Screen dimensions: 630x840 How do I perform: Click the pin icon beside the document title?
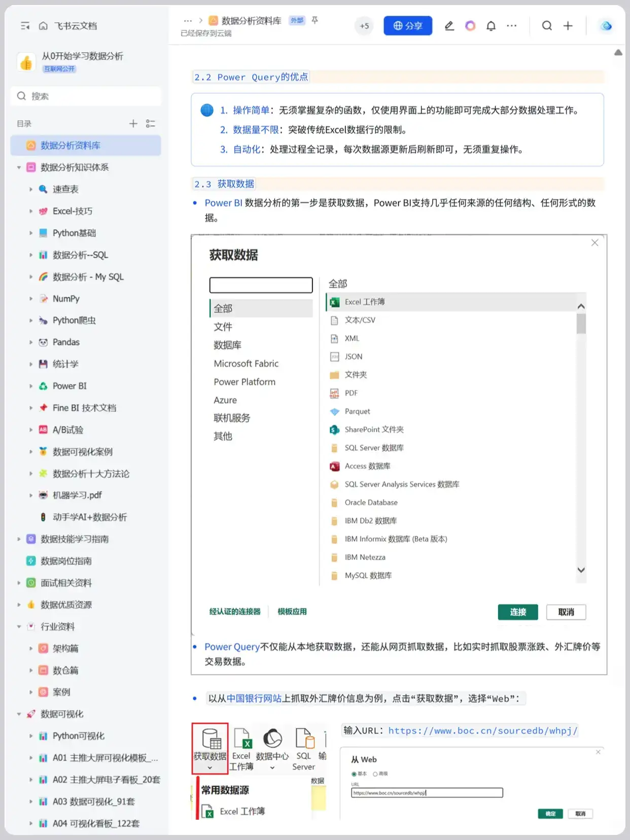[315, 20]
